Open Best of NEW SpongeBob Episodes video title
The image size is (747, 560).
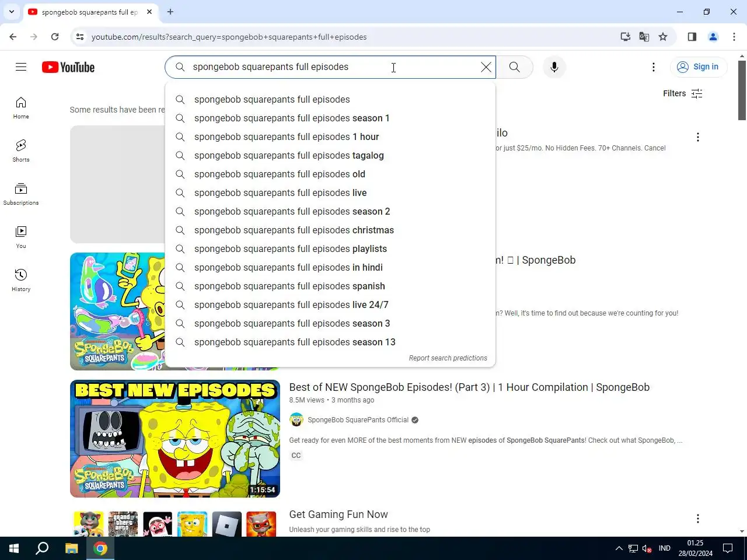tap(469, 387)
